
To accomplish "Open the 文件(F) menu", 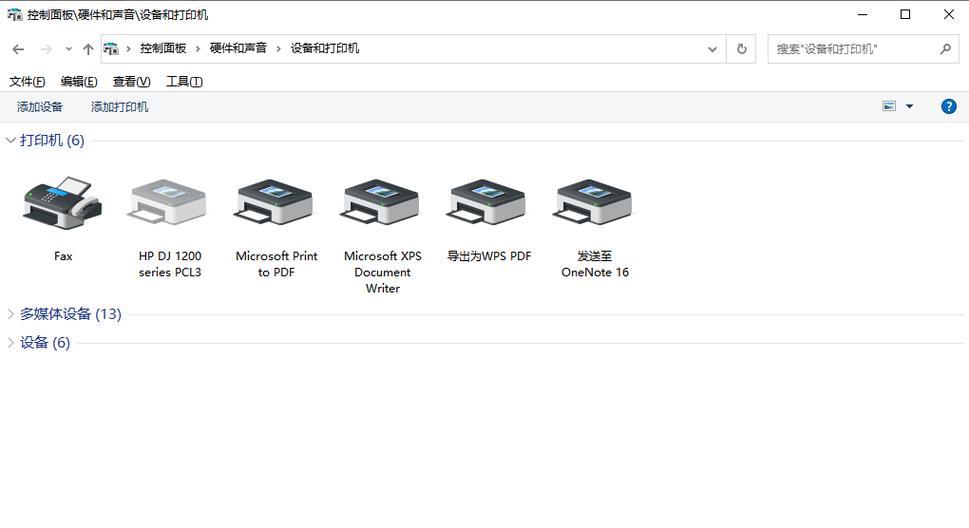I will 27,82.
